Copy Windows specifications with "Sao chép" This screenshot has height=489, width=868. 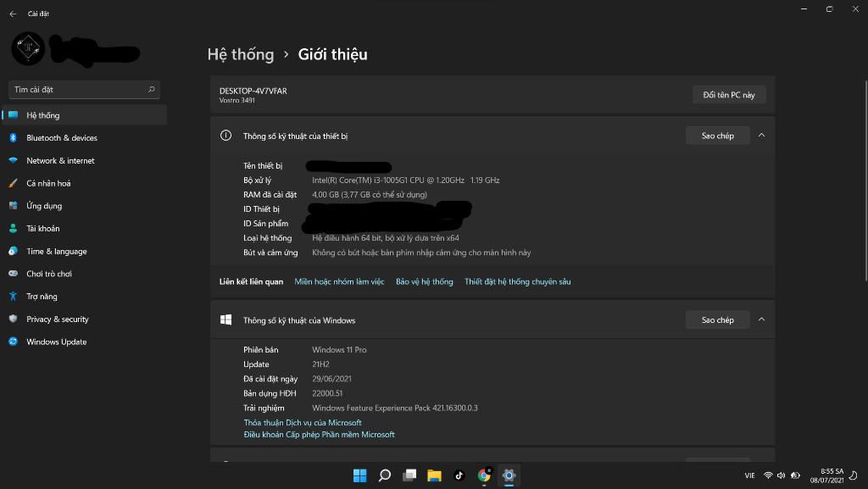coord(717,320)
